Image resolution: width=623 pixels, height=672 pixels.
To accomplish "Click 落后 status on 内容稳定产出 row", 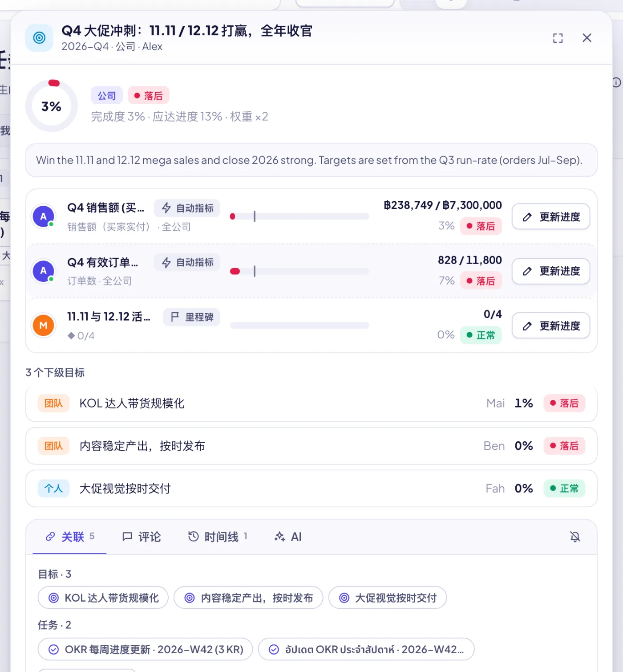I will tap(564, 446).
